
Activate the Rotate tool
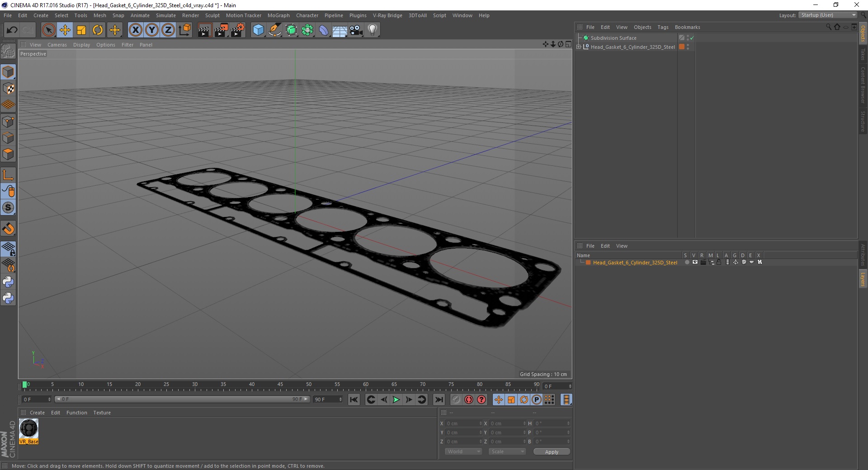[x=98, y=30]
